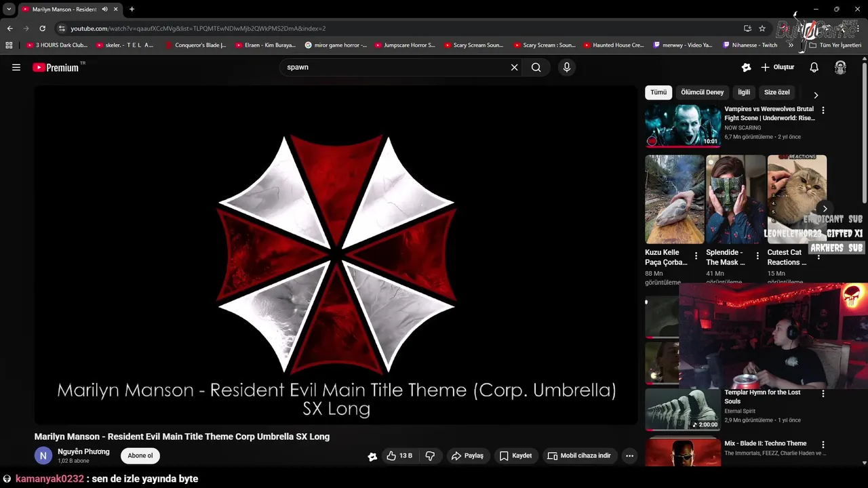
Task: Click the magnifier search button
Action: (x=536, y=67)
